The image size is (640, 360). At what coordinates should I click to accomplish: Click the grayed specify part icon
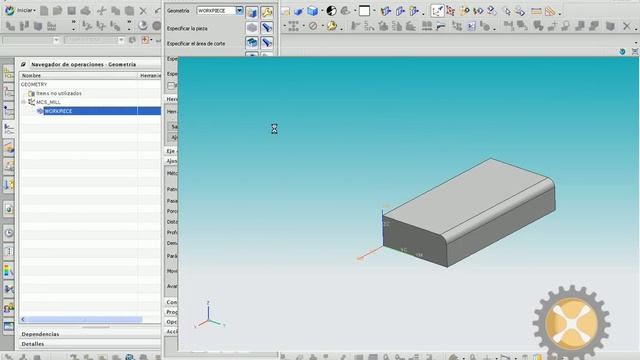[252, 28]
